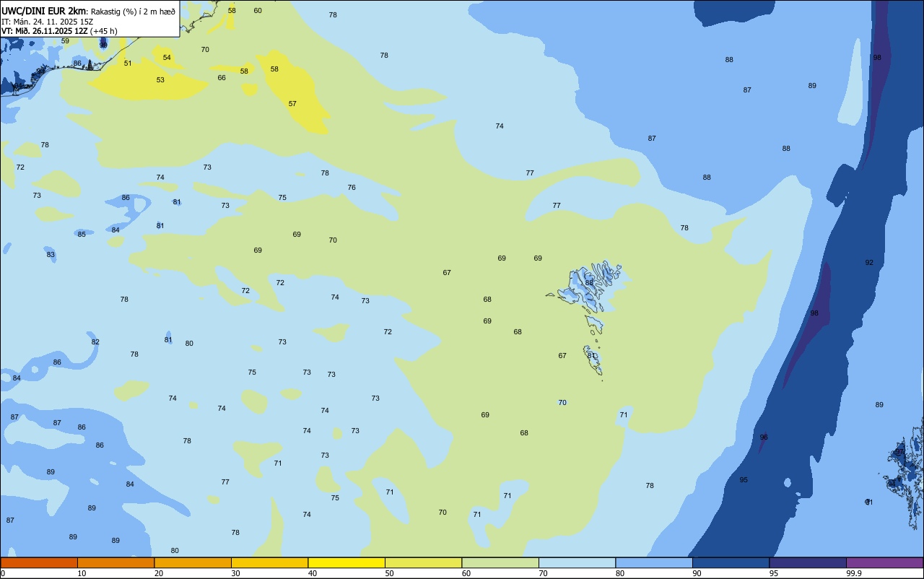Click the 95–99.9 navy legend swatch

coord(808,562)
